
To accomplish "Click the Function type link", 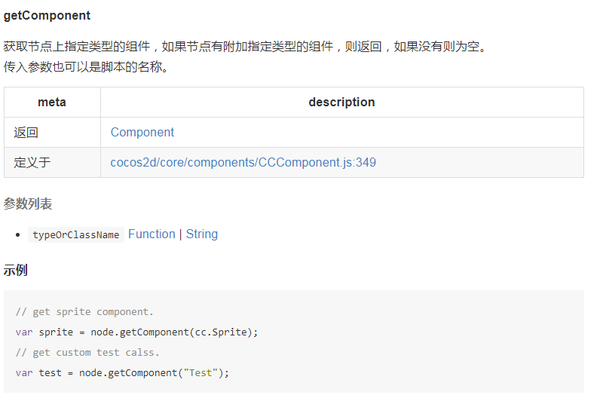I will point(151,234).
